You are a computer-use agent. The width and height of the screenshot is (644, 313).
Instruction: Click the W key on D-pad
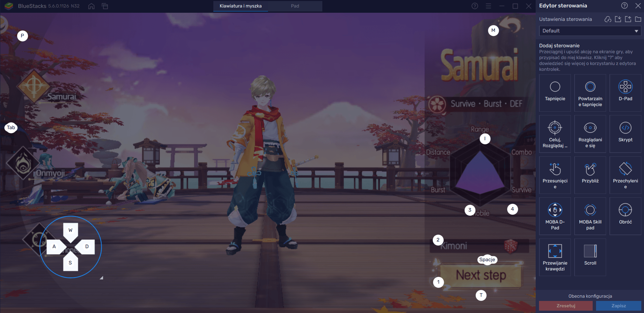[70, 231]
